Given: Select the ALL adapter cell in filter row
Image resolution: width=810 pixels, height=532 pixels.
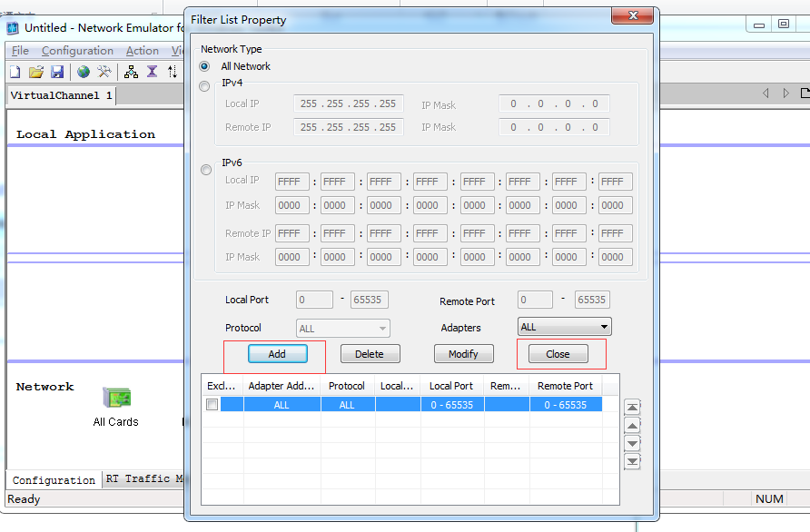Looking at the screenshot, I should (x=282, y=404).
